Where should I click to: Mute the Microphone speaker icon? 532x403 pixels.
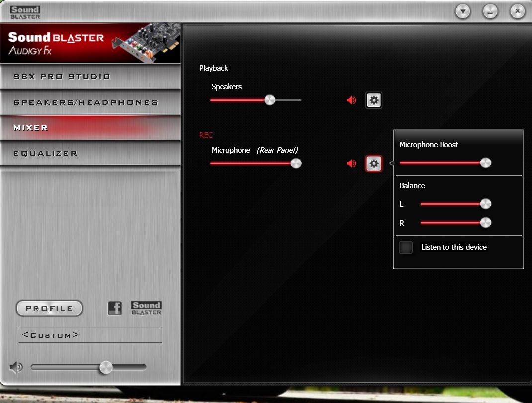tap(351, 163)
